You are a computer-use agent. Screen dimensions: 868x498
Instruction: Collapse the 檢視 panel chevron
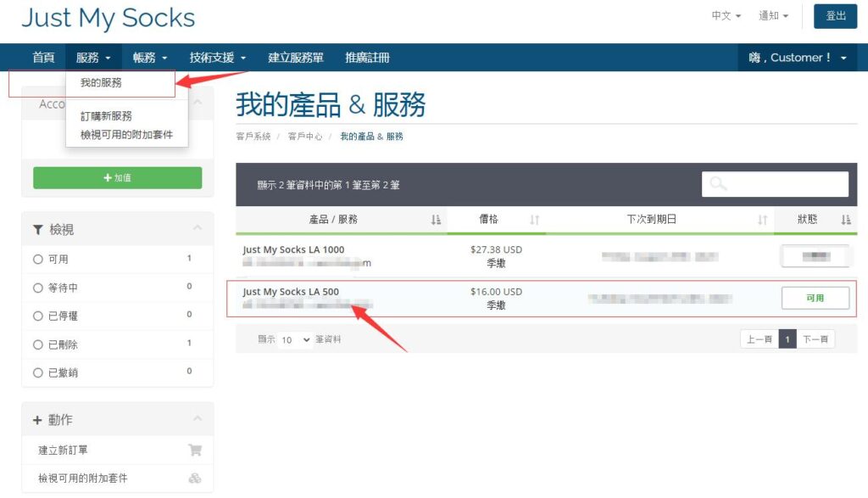(x=198, y=228)
